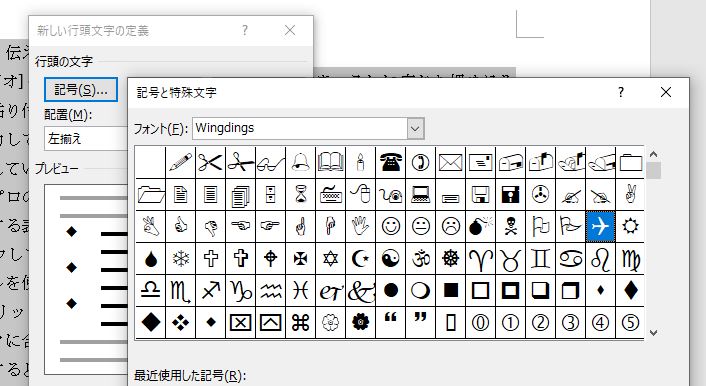Pick the Pisces zodiac symbol
Viewport: 706px width, 386px height.
[x=300, y=291]
